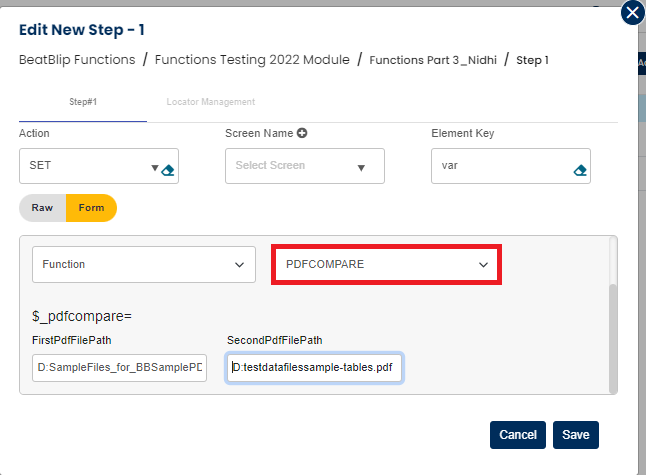The height and width of the screenshot is (475, 646).
Task: Switch to Form input mode
Action: click(x=91, y=208)
